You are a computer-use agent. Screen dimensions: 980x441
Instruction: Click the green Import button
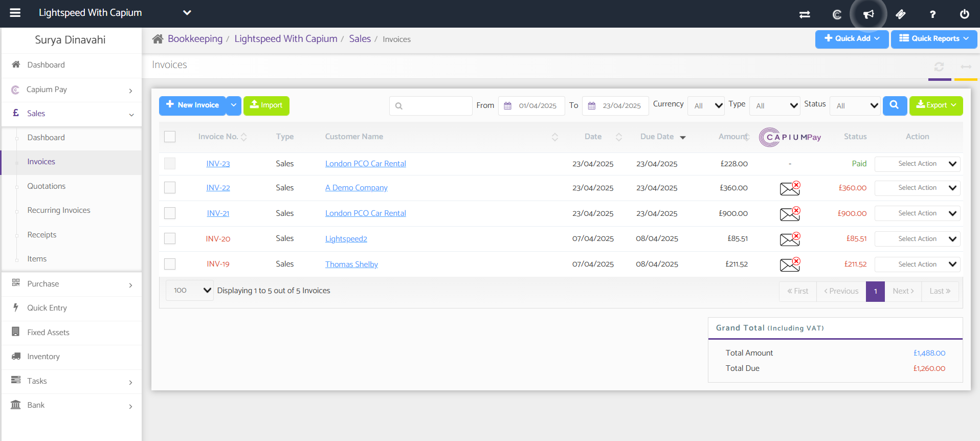(266, 105)
